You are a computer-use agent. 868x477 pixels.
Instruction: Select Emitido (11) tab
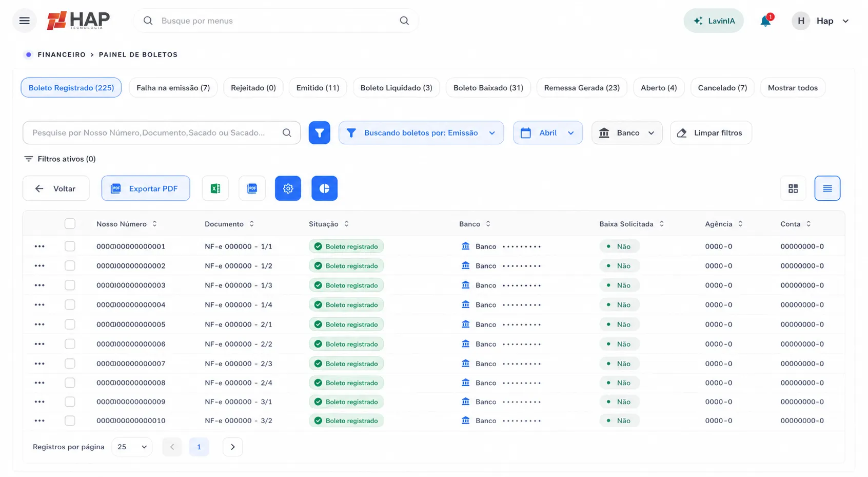tap(318, 88)
